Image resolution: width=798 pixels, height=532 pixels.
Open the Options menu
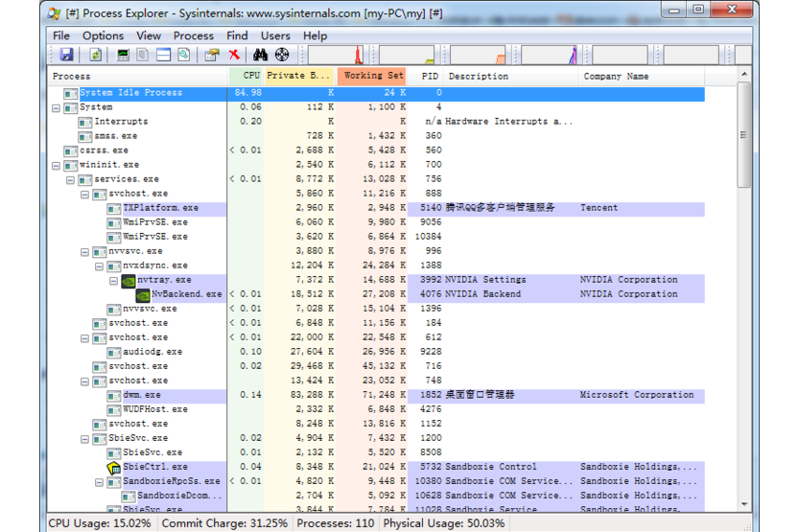103,35
